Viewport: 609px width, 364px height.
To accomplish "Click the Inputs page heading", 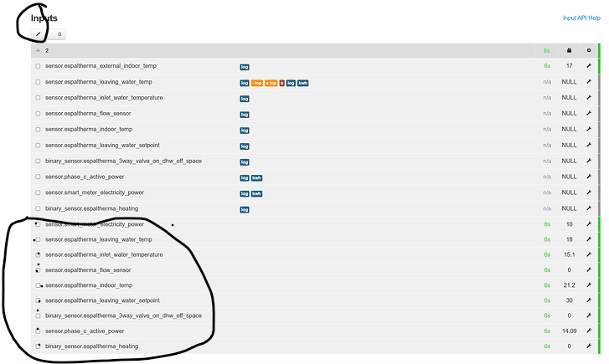I will click(44, 18).
